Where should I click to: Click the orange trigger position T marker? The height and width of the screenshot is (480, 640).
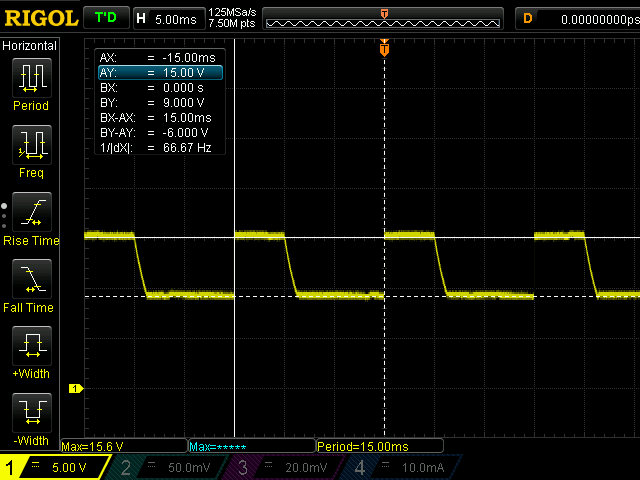(x=384, y=49)
